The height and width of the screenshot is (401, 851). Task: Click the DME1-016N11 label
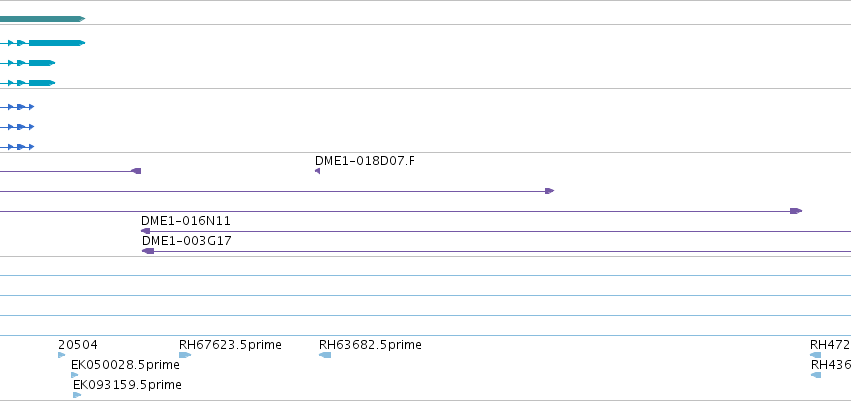[186, 221]
